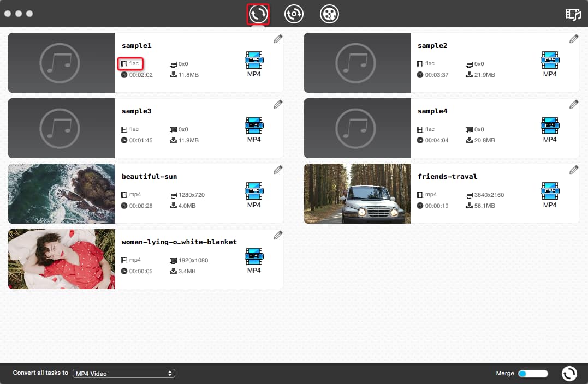Open the MP4 output format icon for sample1
The height and width of the screenshot is (384, 588).
pos(254,60)
